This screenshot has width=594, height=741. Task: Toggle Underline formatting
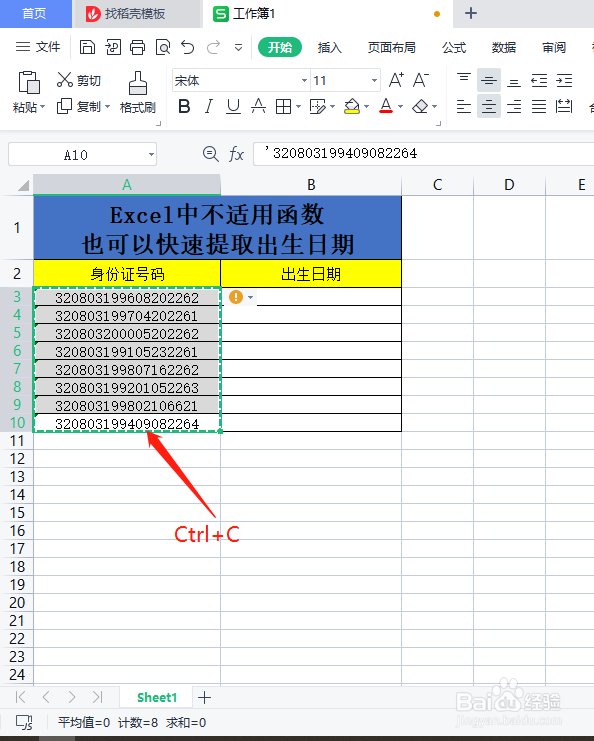(x=233, y=107)
